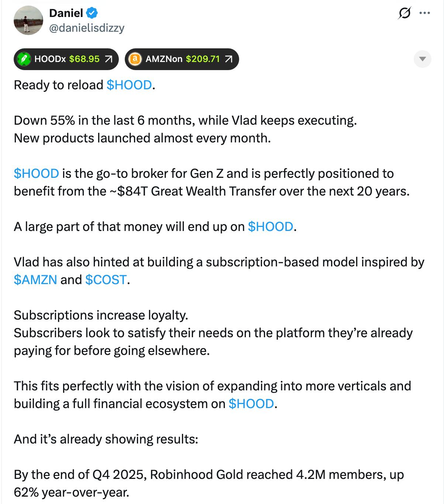Image resolution: width=444 pixels, height=504 pixels.
Task: Click the HOODx ticker label text
Action: point(50,59)
